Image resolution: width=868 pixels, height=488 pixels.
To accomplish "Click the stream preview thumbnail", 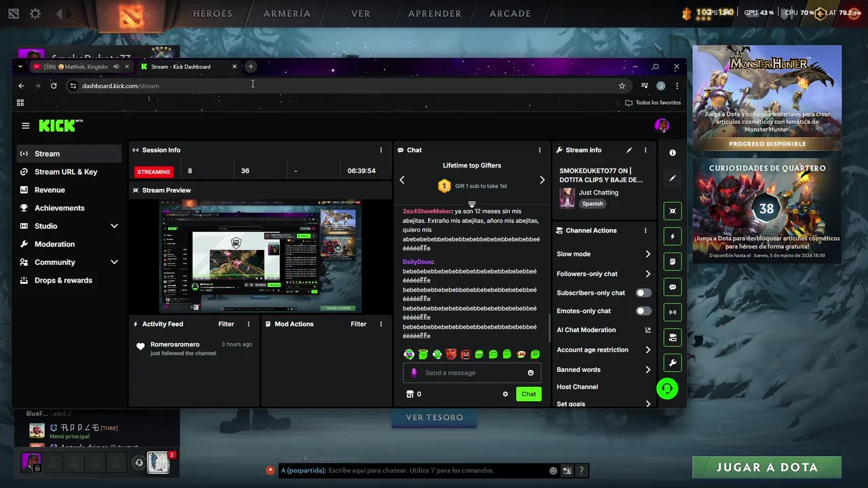I will 261,256.
